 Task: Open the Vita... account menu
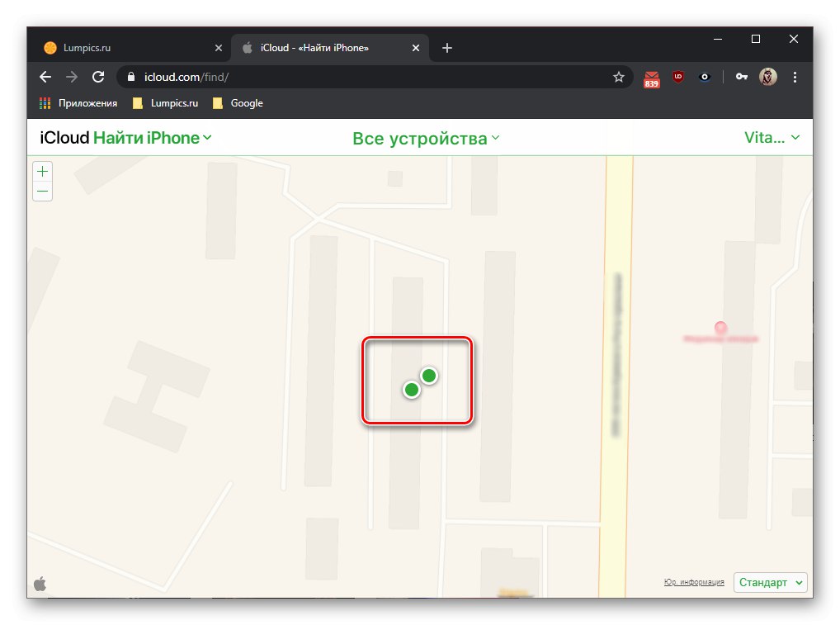tap(772, 138)
